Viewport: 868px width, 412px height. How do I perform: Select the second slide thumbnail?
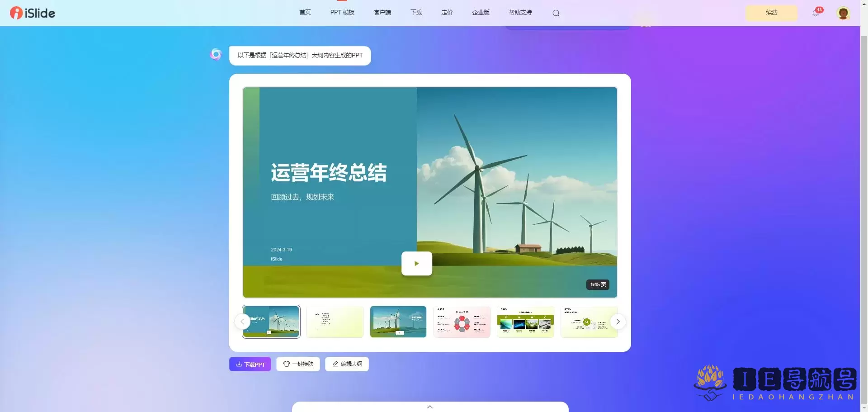click(335, 322)
